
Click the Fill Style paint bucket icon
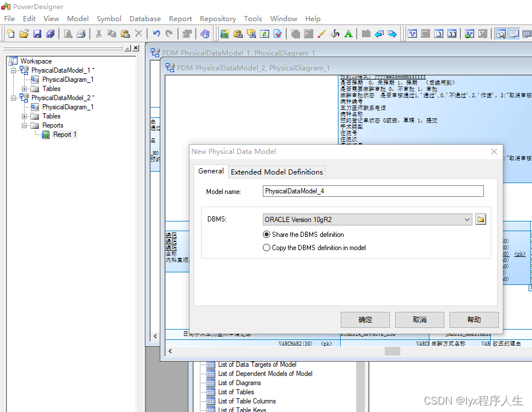[335, 34]
